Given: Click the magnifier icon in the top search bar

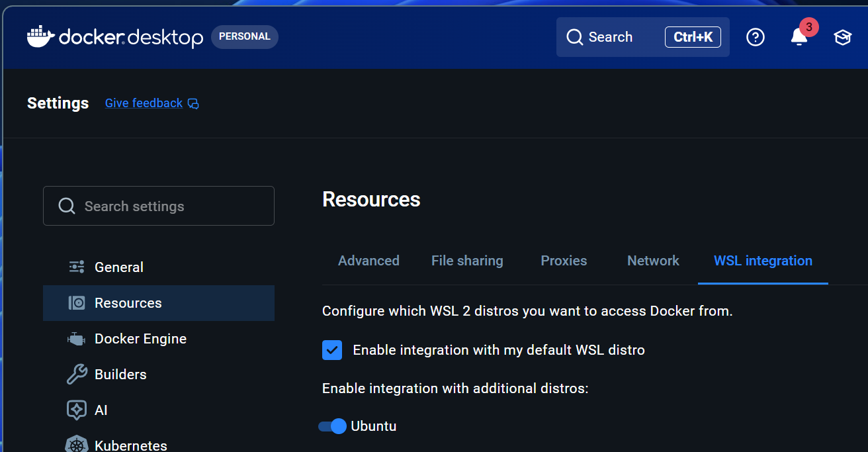Looking at the screenshot, I should pyautogui.click(x=575, y=37).
